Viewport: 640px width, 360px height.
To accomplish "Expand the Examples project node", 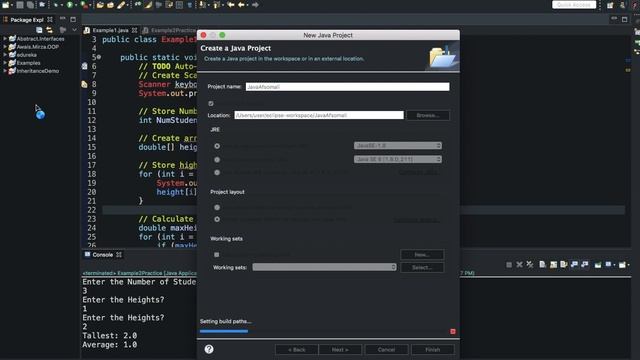I will (5, 63).
